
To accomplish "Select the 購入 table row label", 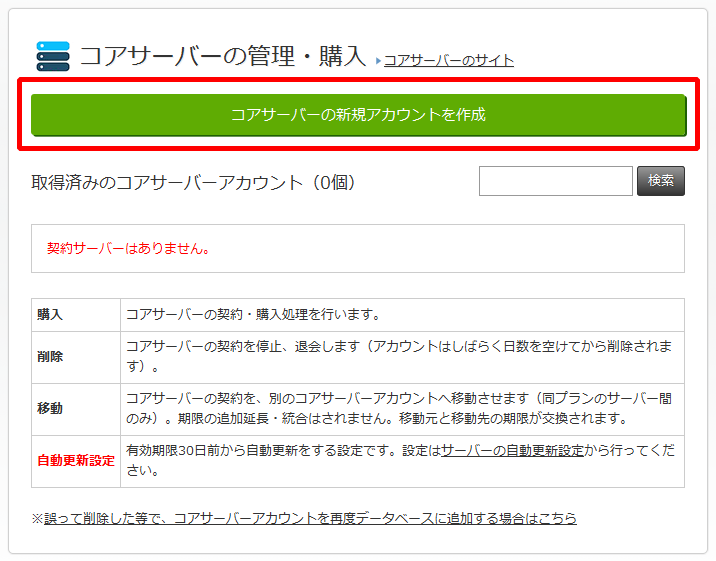I will [50, 315].
